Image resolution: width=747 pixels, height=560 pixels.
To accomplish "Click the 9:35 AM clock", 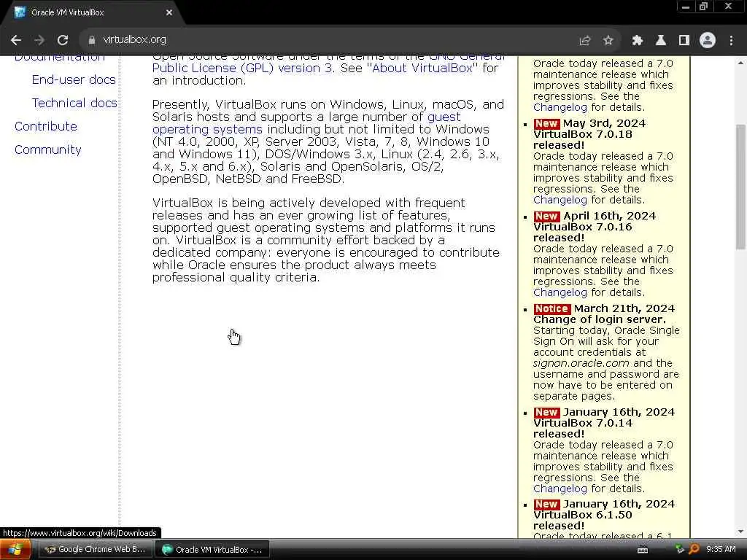I will (721, 550).
